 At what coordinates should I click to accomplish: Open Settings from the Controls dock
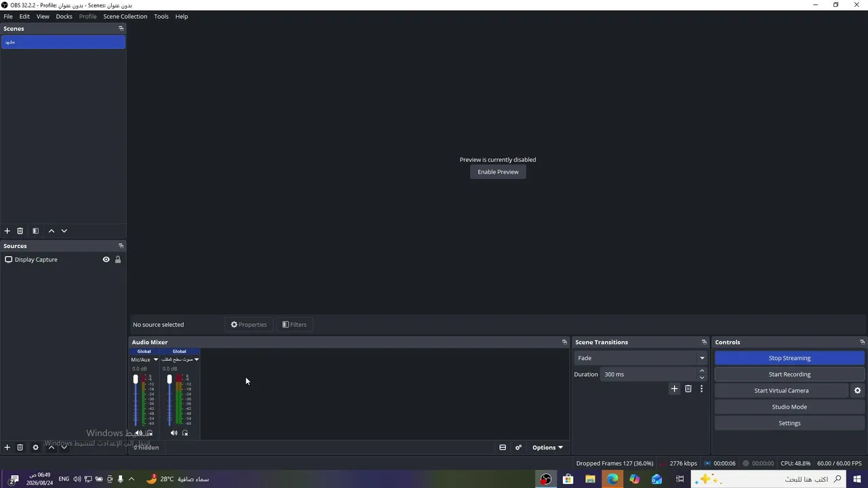pos(789,423)
